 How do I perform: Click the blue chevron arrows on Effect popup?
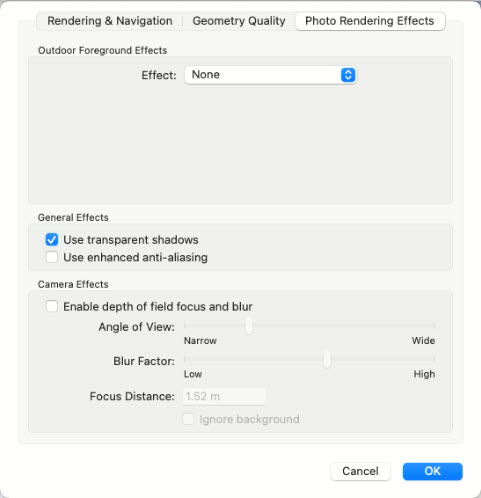pos(348,75)
